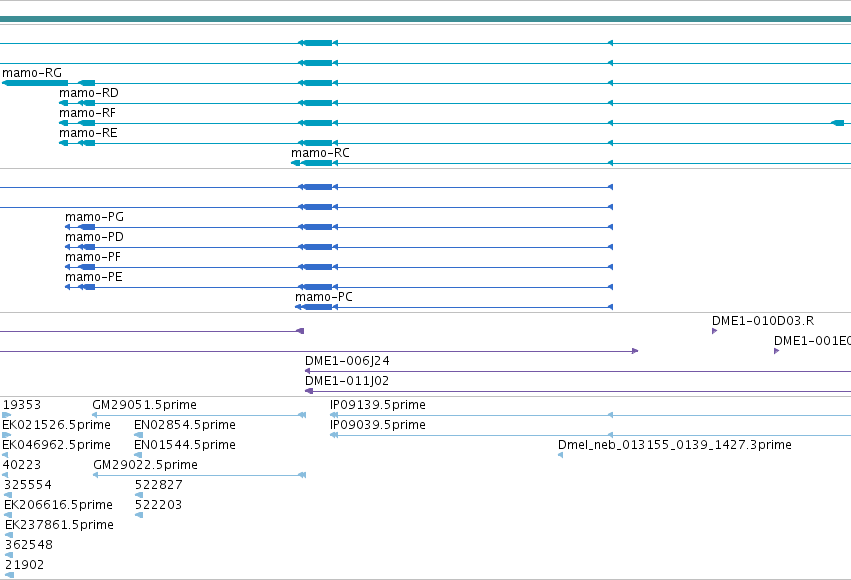Select the mamo-PC protein label

point(323,297)
